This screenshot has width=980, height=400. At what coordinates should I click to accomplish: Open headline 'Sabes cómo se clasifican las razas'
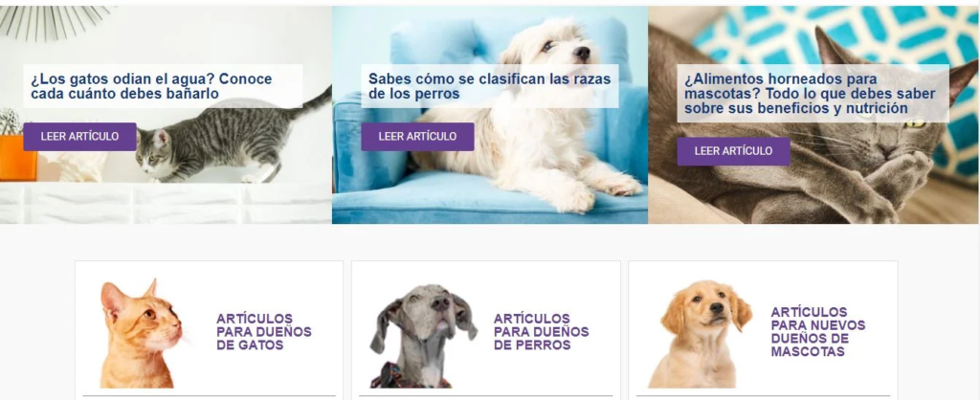tap(489, 86)
